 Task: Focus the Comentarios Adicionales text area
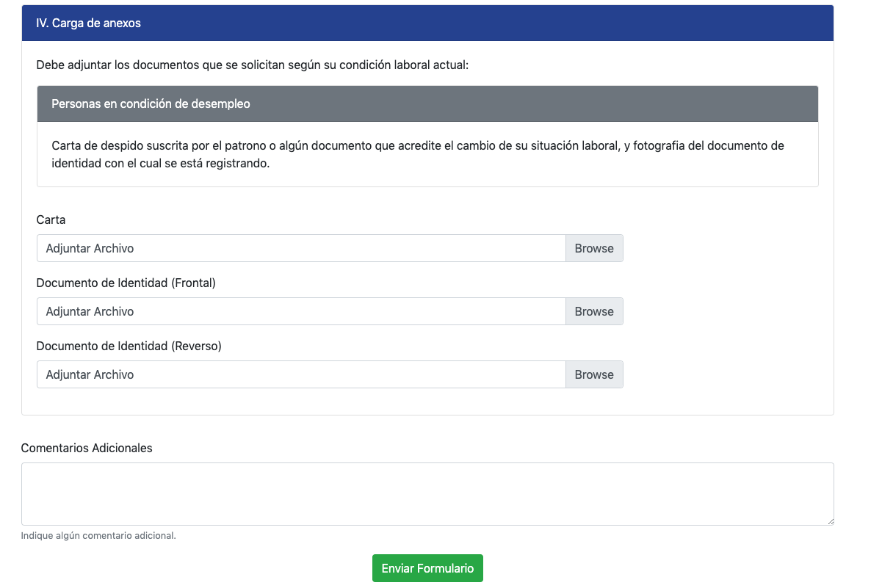[x=427, y=493]
